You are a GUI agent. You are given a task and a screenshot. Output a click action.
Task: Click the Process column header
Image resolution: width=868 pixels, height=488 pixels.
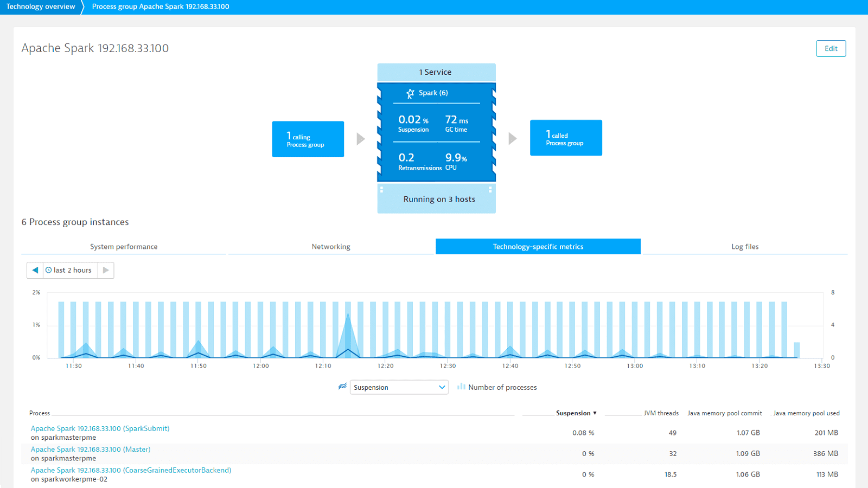tap(40, 413)
